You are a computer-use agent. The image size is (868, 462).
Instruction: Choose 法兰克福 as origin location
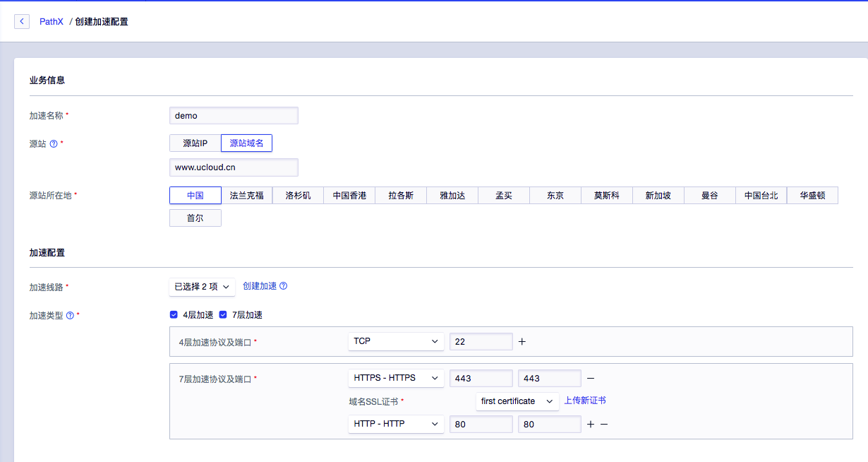[247, 196]
